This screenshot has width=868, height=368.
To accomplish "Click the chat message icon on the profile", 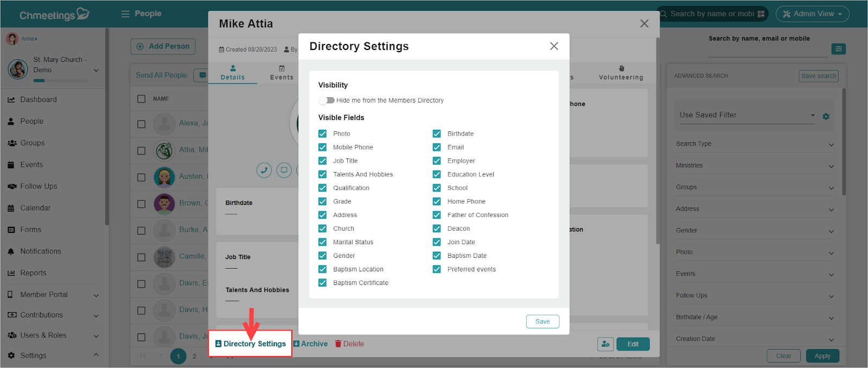I will (284, 170).
